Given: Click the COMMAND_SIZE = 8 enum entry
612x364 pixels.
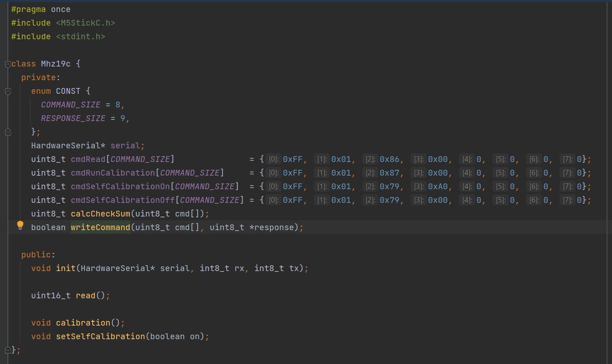Looking at the screenshot, I should pyautogui.click(x=83, y=105).
